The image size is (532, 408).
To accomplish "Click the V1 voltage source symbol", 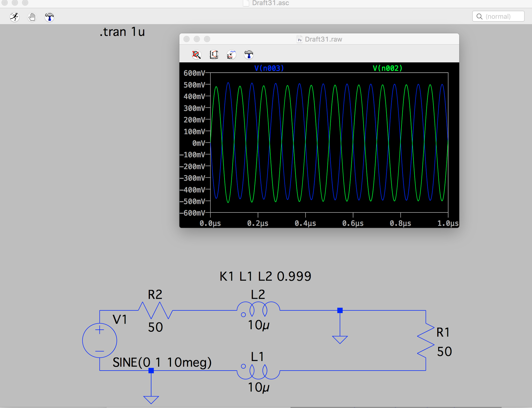I will tap(99, 340).
